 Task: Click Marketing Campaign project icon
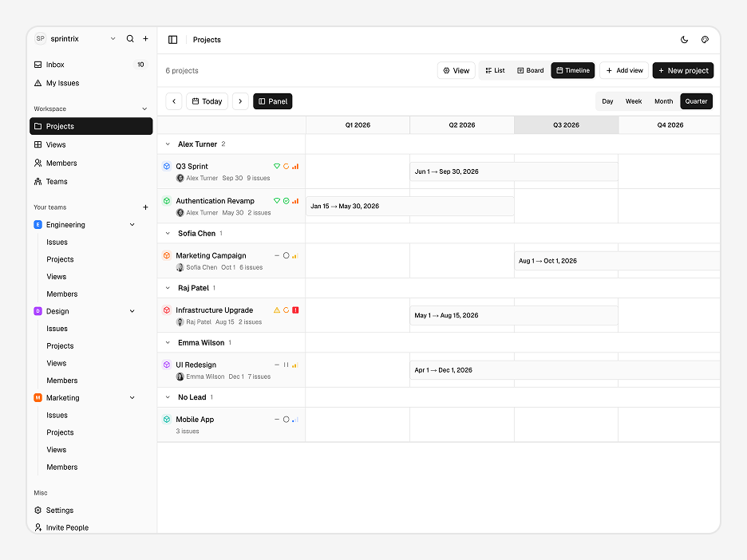167,256
